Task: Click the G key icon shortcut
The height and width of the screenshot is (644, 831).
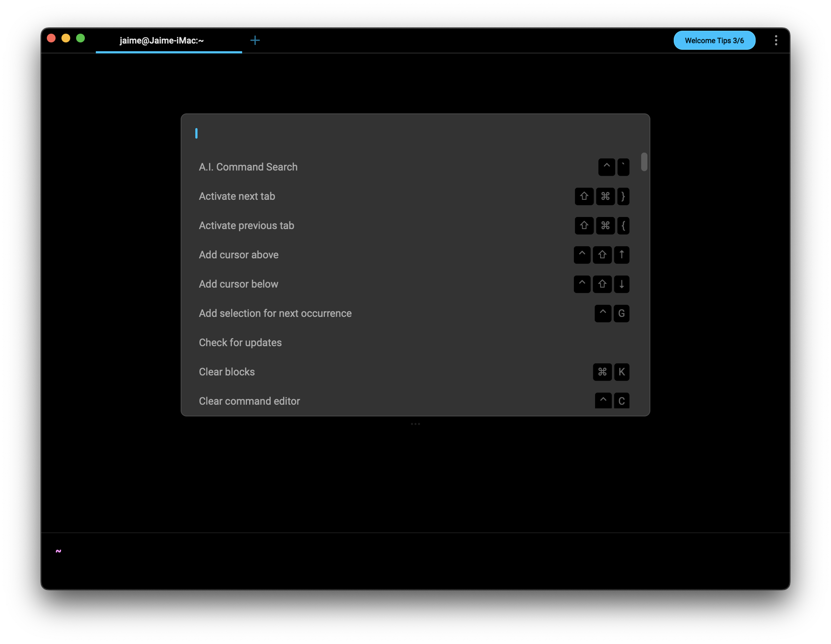Action: click(x=621, y=314)
